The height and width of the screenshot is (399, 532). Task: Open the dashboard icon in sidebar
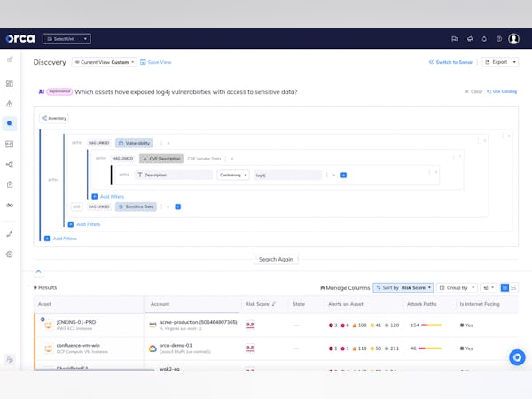[10, 83]
